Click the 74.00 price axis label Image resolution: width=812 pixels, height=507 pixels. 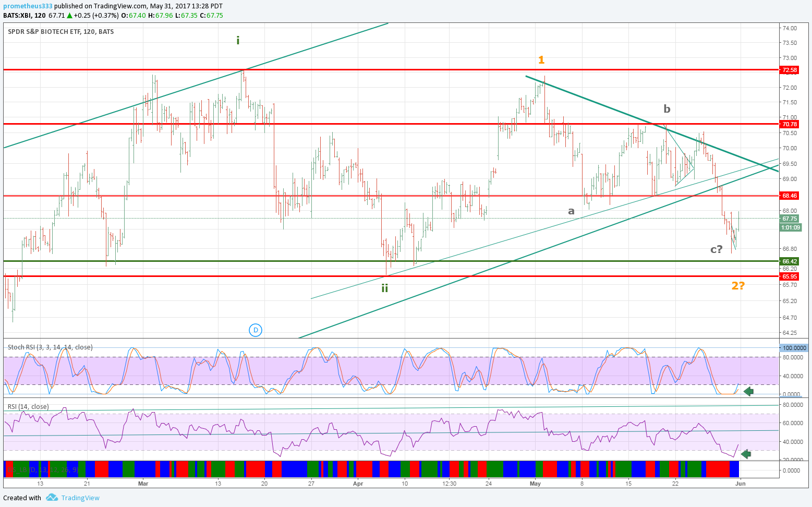point(790,28)
